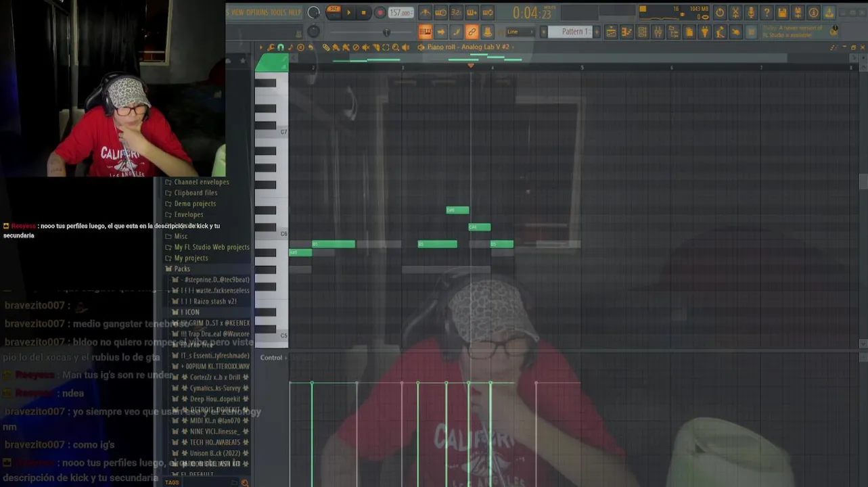Viewport: 868px width, 487px height.
Task: Toggle the Browser view button
Action: pyautogui.click(x=674, y=32)
